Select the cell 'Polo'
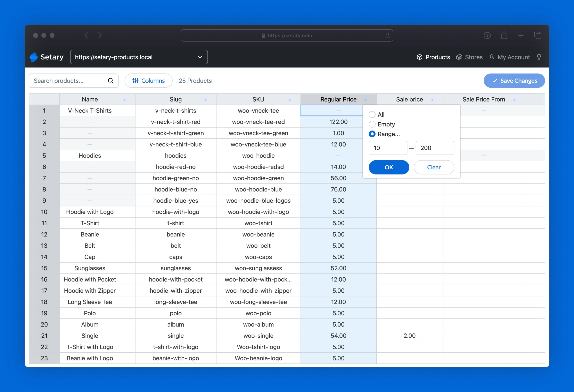The height and width of the screenshot is (392, 574). tap(97, 313)
